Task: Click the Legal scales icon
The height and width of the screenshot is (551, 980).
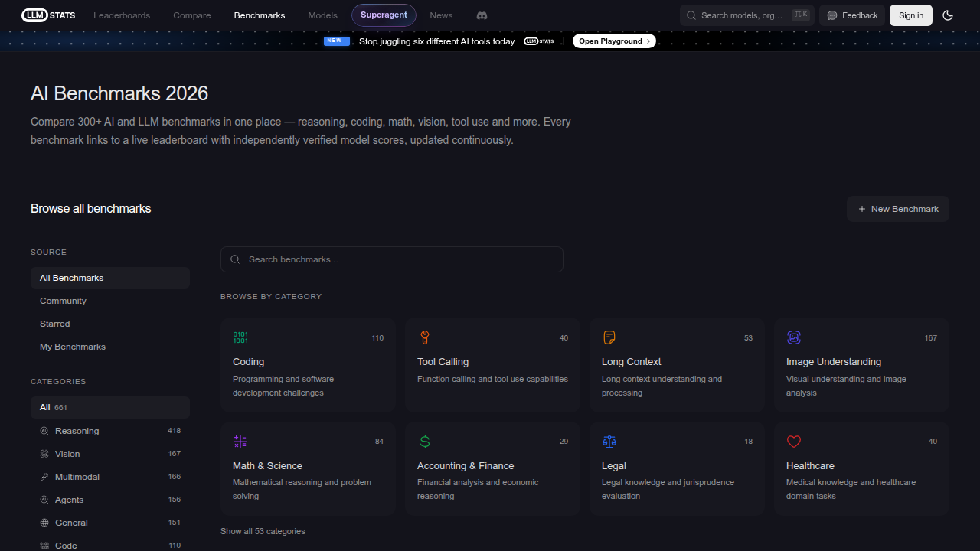Action: point(609,442)
